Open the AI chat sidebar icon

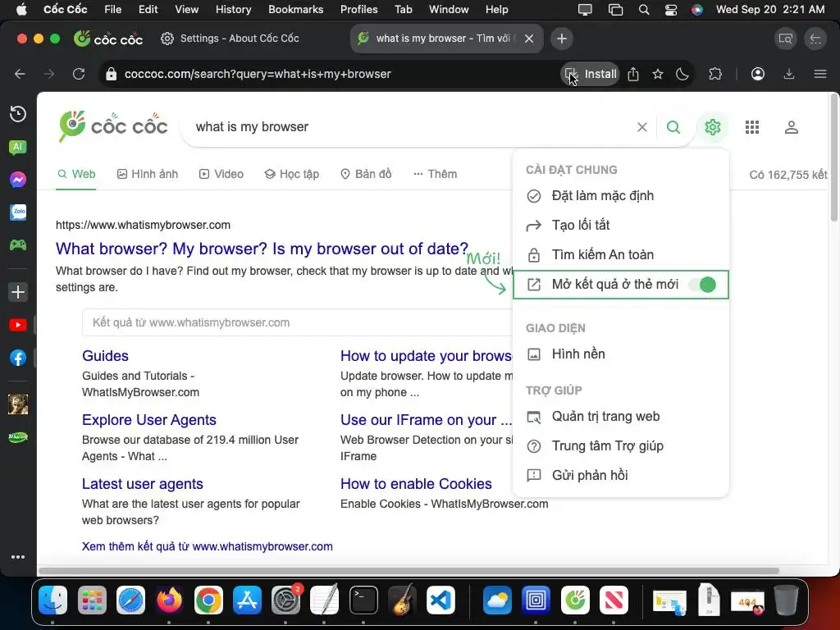pyautogui.click(x=18, y=148)
